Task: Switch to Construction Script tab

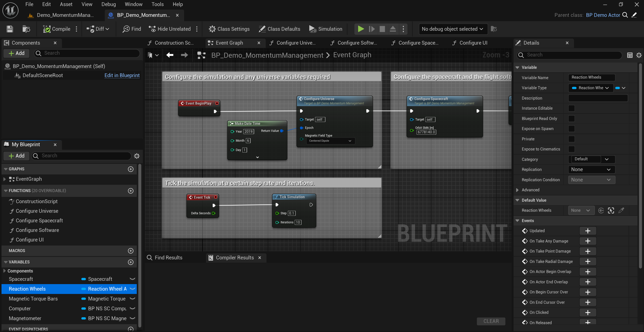Action: tap(171, 43)
